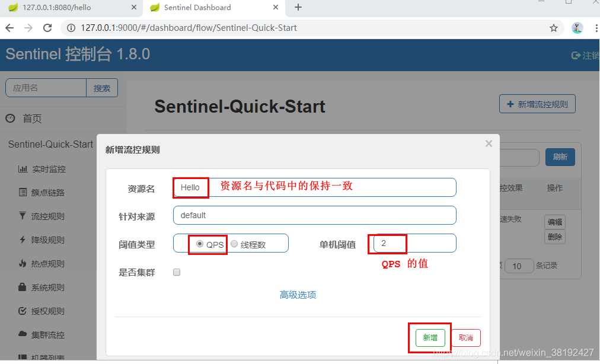Open 系统规则 system rules

[x=48, y=288]
